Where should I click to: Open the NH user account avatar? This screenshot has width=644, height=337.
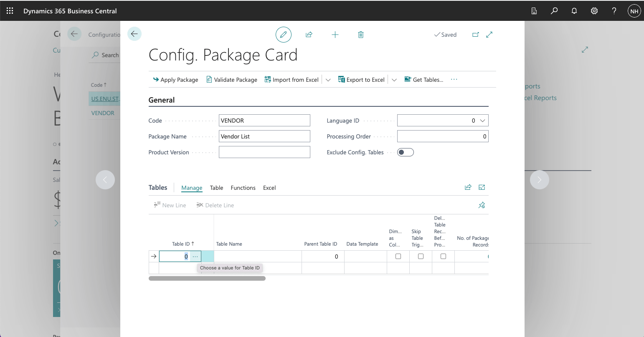pyautogui.click(x=634, y=11)
